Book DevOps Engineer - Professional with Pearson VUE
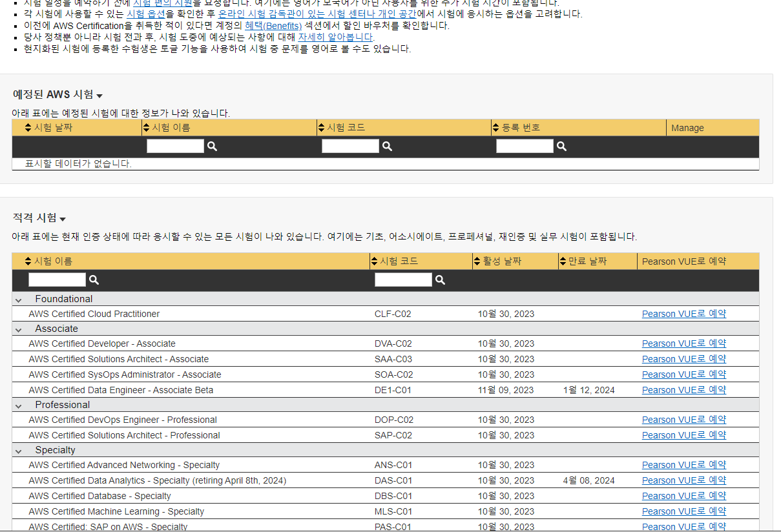This screenshot has height=532, width=781. click(x=684, y=420)
